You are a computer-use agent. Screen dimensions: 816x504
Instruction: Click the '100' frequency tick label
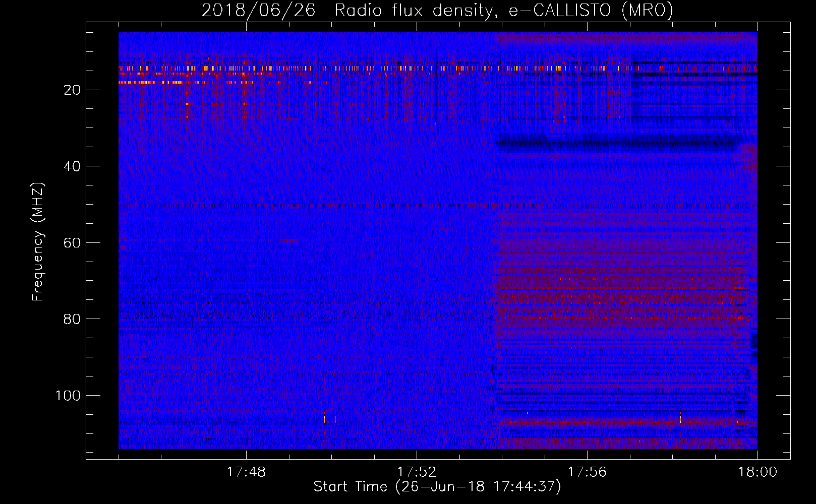click(68, 396)
